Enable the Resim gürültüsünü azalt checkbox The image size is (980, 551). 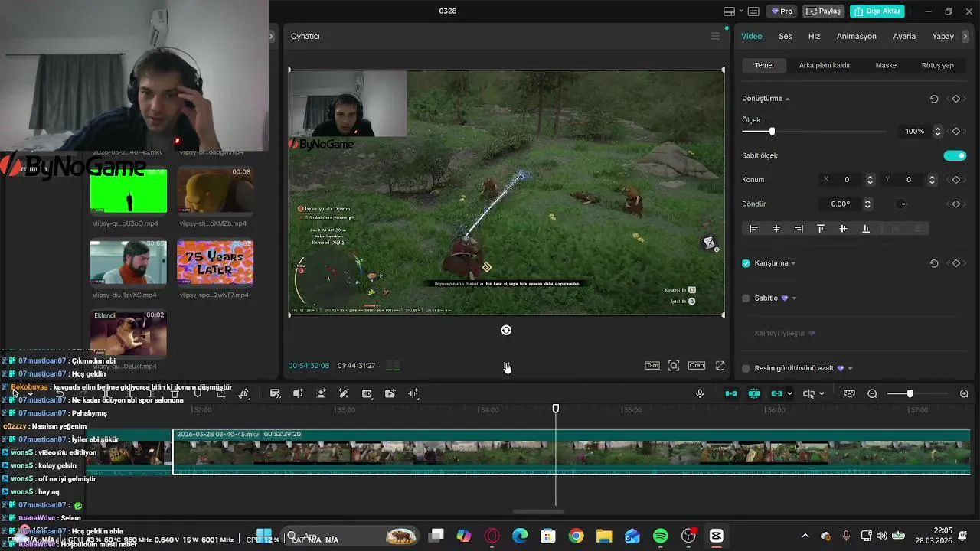point(746,368)
